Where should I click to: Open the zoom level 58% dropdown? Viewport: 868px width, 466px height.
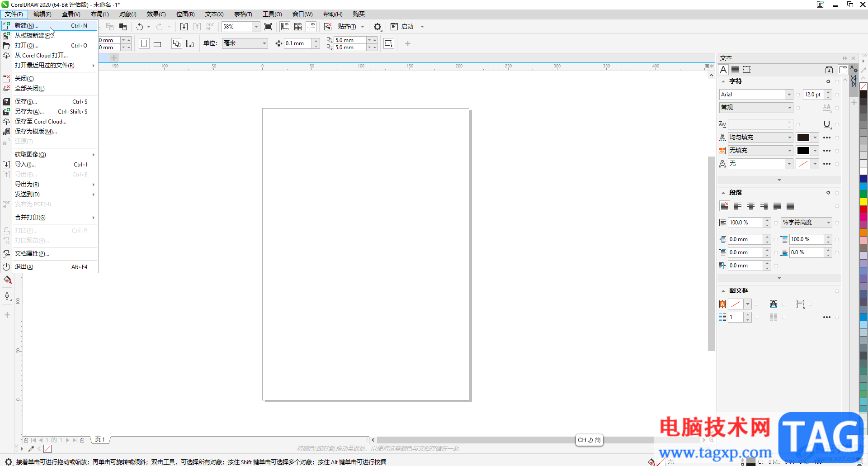[x=256, y=27]
